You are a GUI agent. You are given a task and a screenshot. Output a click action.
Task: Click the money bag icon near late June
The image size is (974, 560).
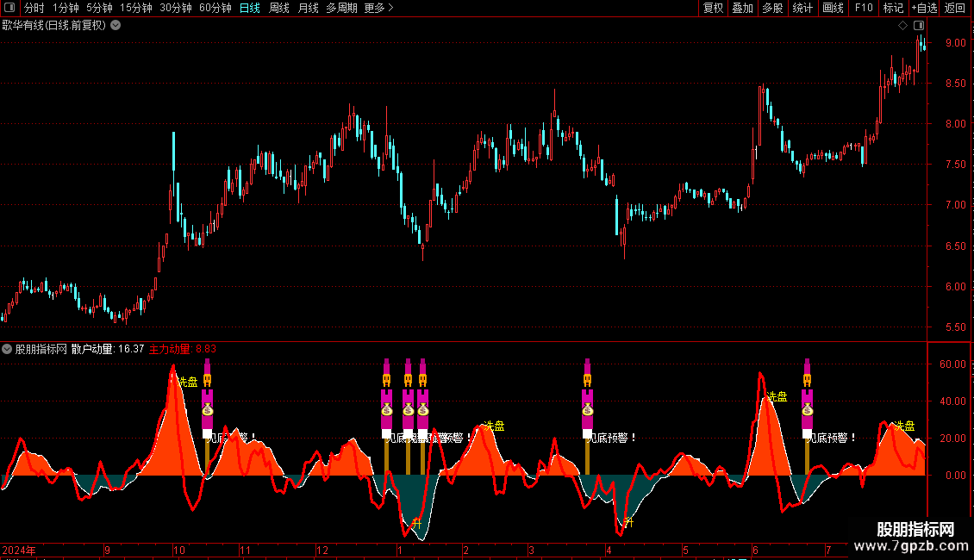pyautogui.click(x=807, y=410)
